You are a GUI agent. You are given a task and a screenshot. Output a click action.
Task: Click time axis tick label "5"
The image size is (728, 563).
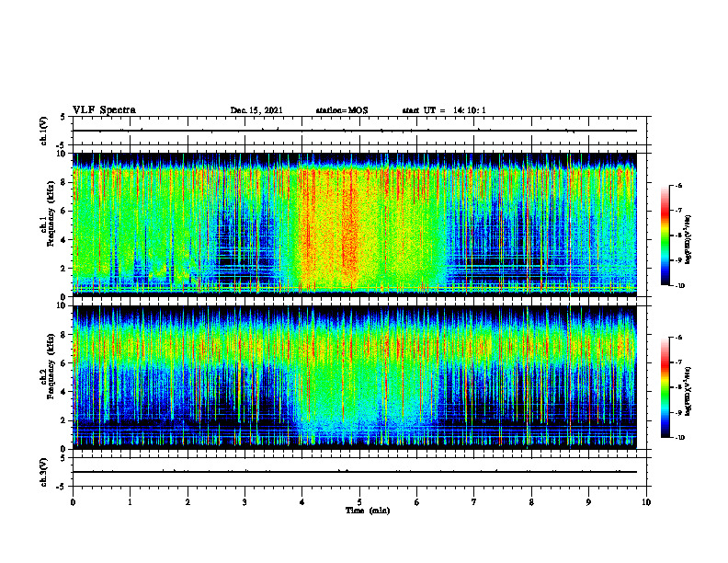[359, 502]
